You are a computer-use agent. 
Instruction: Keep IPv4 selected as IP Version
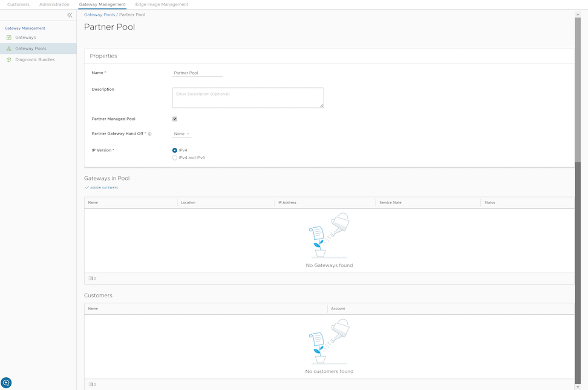[175, 150]
